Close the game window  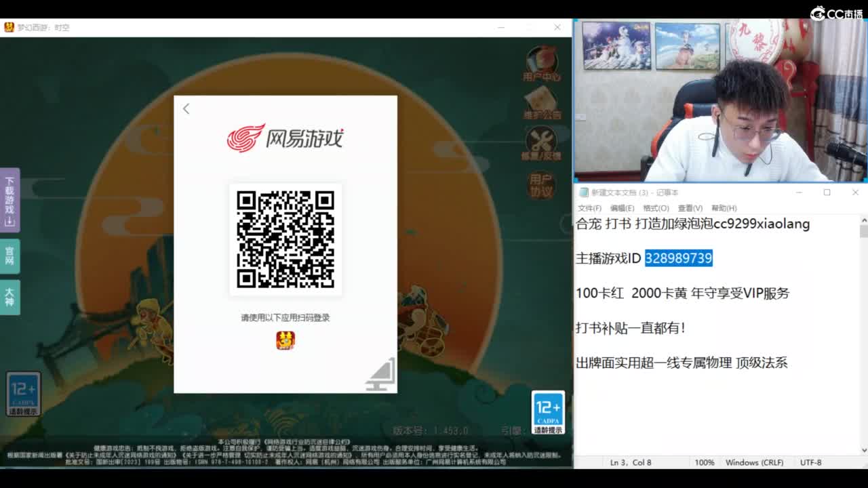click(x=557, y=27)
